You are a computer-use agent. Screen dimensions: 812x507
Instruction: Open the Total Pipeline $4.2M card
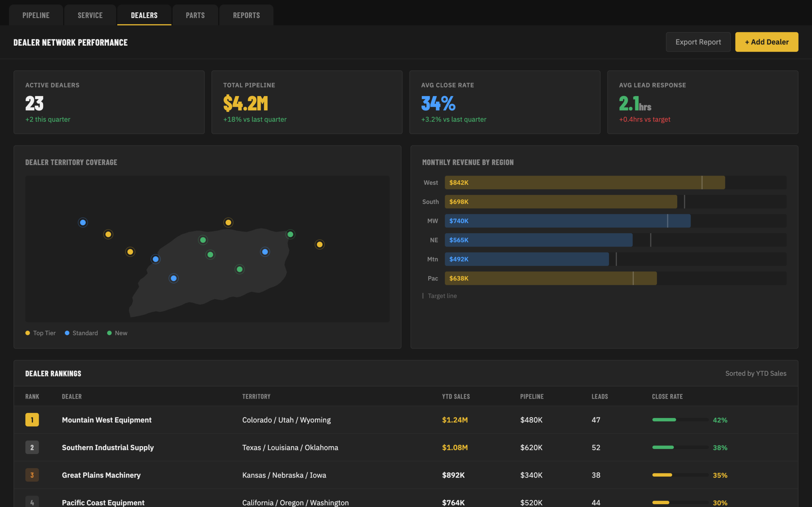pos(307,102)
